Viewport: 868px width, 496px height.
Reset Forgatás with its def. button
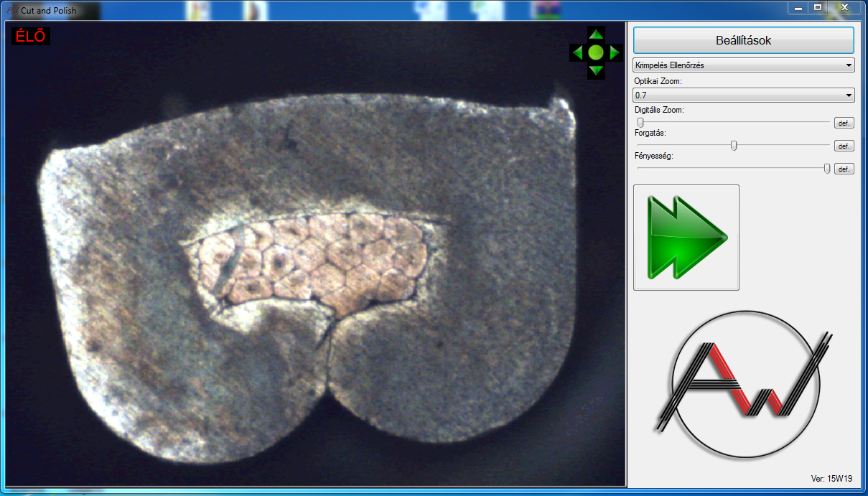[844, 146]
